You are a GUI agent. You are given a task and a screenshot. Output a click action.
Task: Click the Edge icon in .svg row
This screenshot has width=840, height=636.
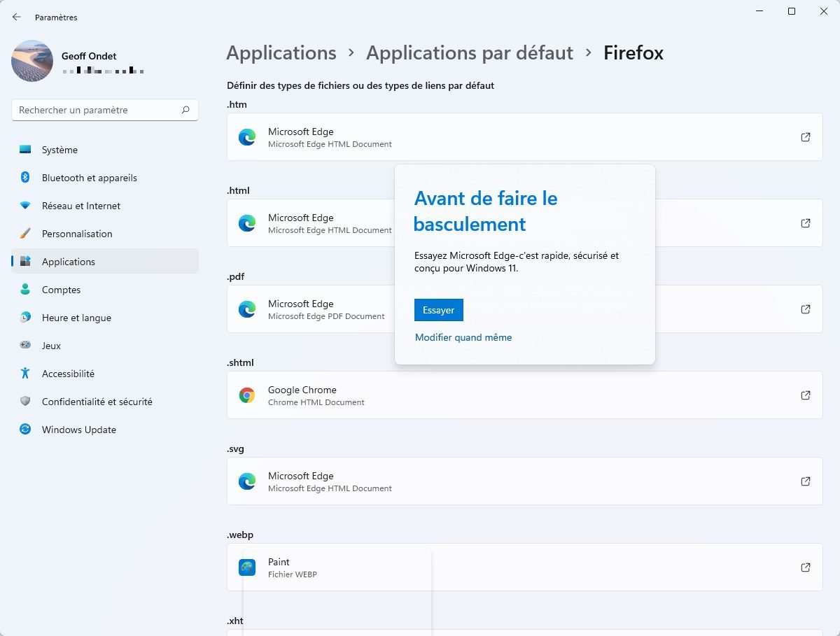pos(247,481)
